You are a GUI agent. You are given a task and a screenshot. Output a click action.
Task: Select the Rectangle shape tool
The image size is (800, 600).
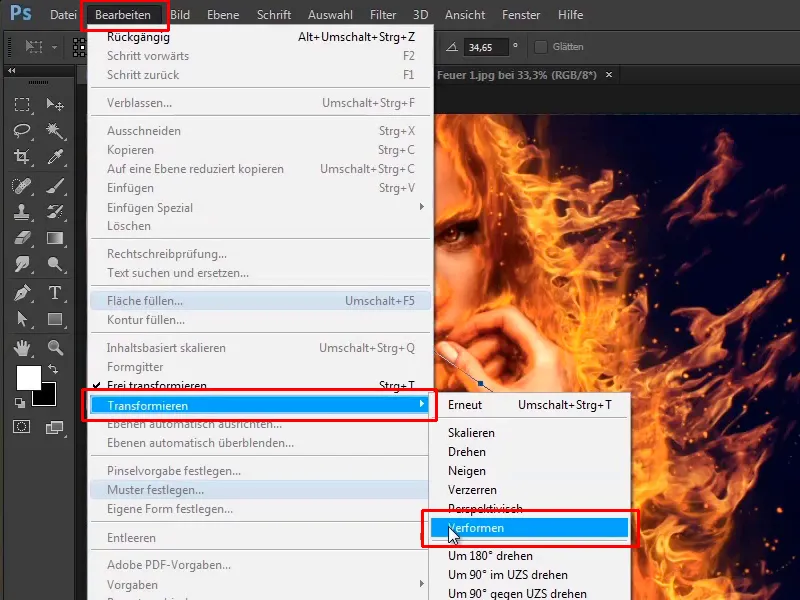pyautogui.click(x=55, y=319)
